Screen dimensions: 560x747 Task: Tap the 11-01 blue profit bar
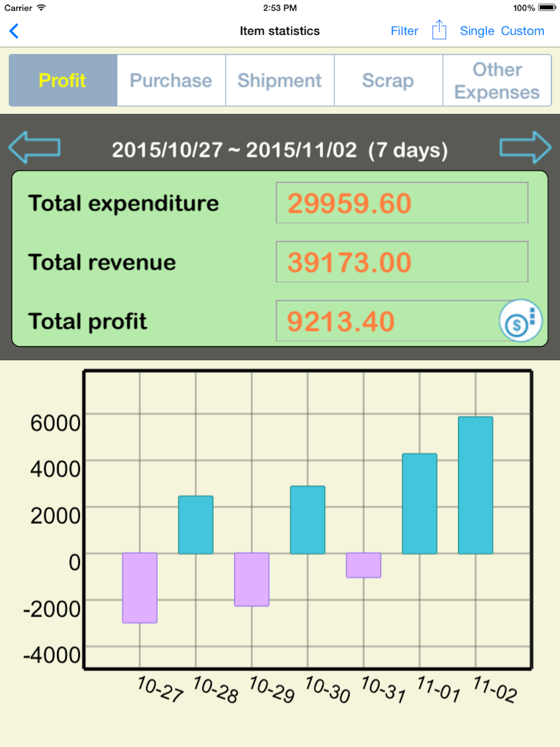click(x=420, y=504)
